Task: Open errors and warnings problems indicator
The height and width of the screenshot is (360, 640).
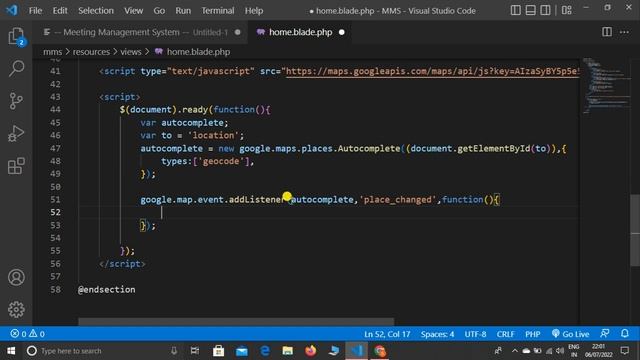Action: pos(28,334)
